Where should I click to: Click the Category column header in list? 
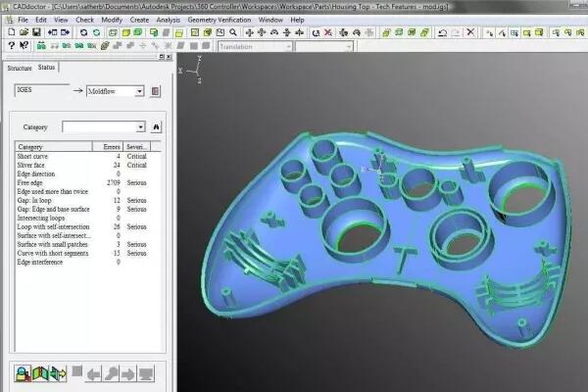click(49, 147)
